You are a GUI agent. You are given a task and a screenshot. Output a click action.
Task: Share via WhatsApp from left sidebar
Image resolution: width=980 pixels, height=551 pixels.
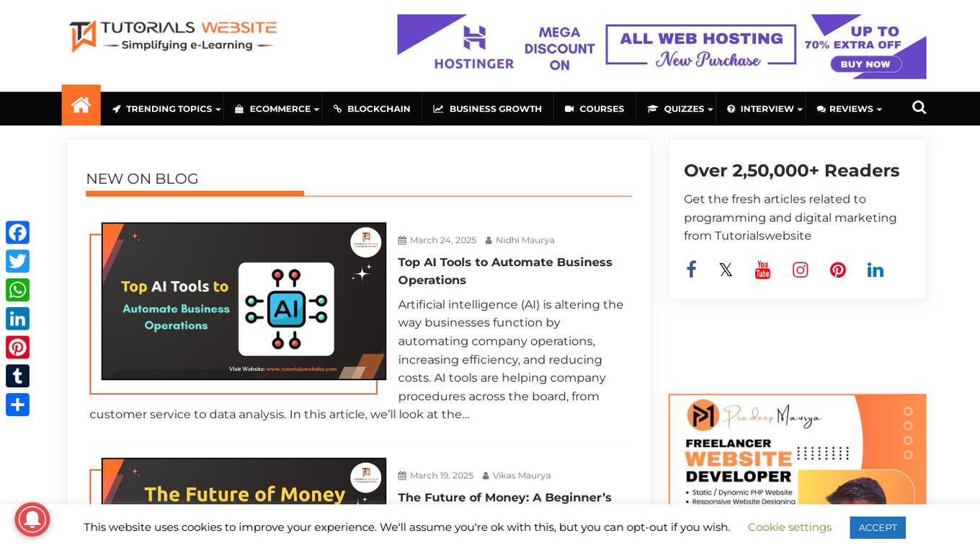[x=18, y=290]
